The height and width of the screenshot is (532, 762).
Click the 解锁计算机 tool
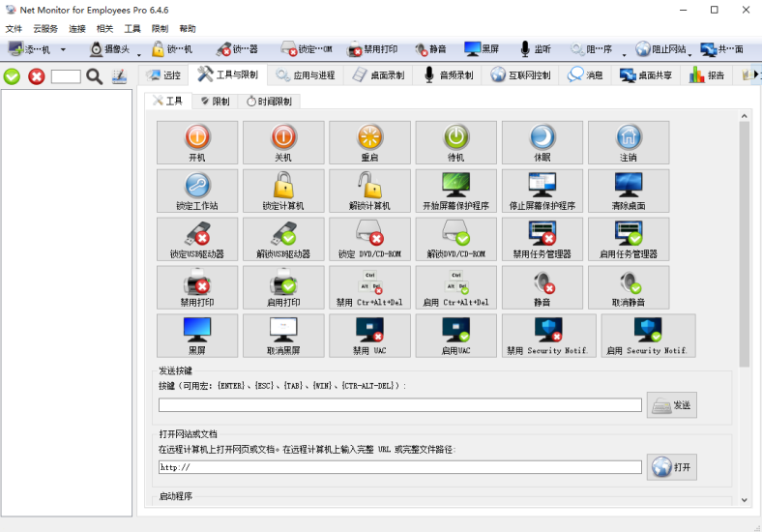point(369,191)
